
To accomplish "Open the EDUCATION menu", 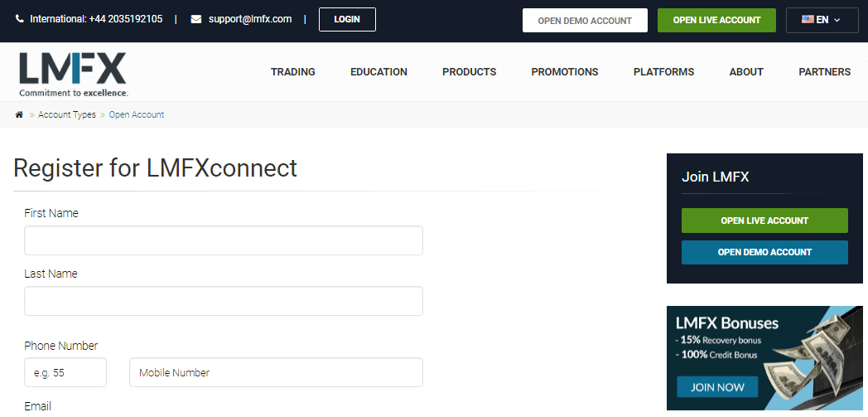I will click(379, 72).
